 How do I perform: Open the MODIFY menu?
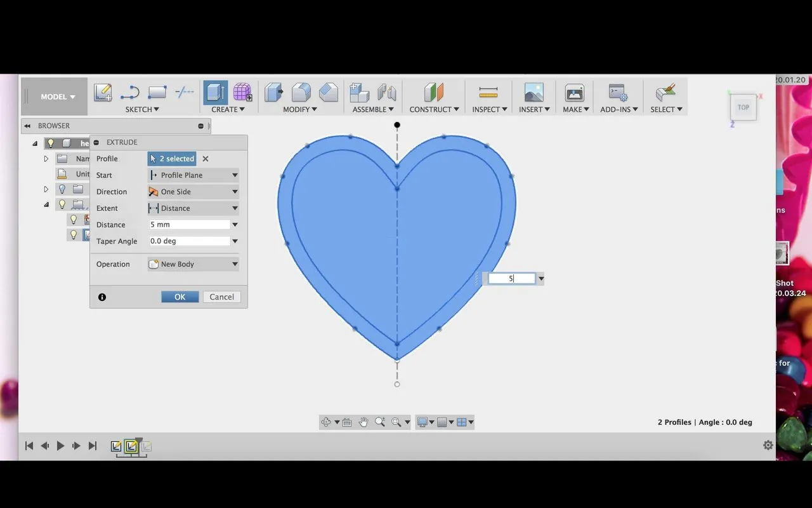(300, 109)
